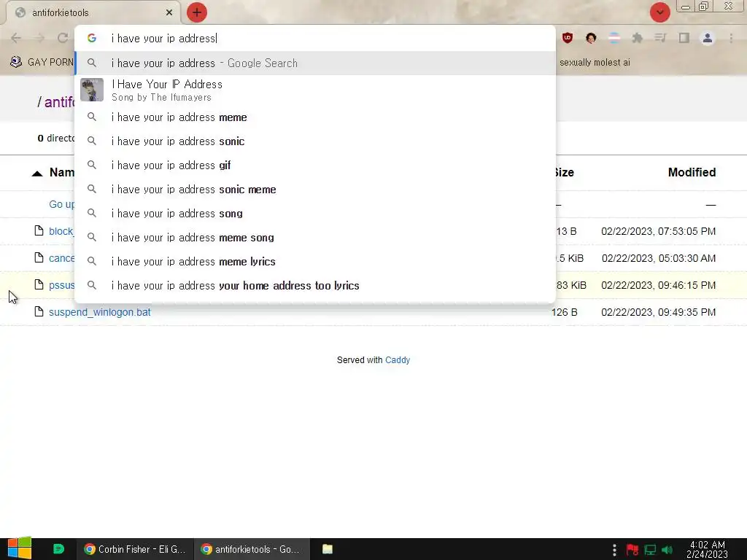Open the Extensions puzzle piece menu

(638, 38)
